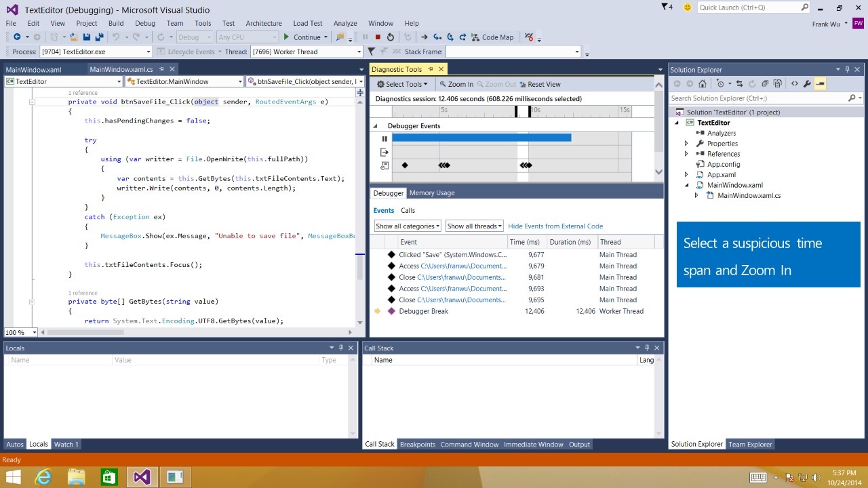The image size is (868, 488).
Task: Open the Immediate Window tab
Action: (x=534, y=445)
